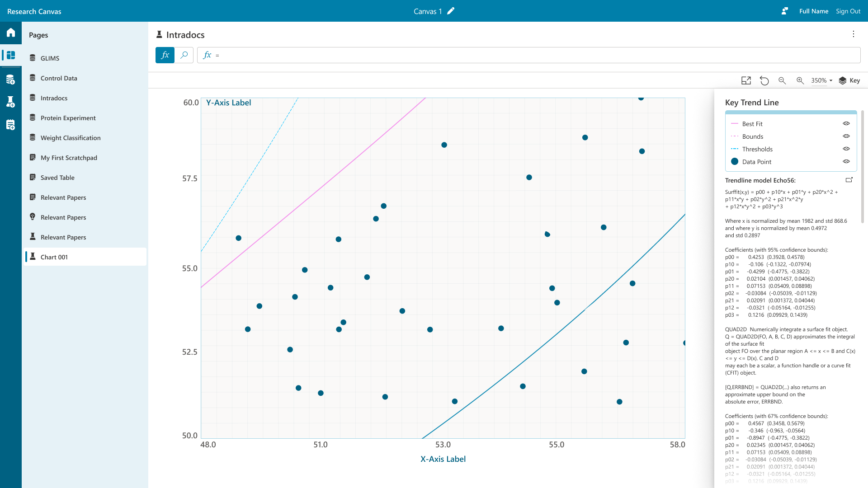868x488 pixels.
Task: Click the Sign Out link
Action: (848, 11)
